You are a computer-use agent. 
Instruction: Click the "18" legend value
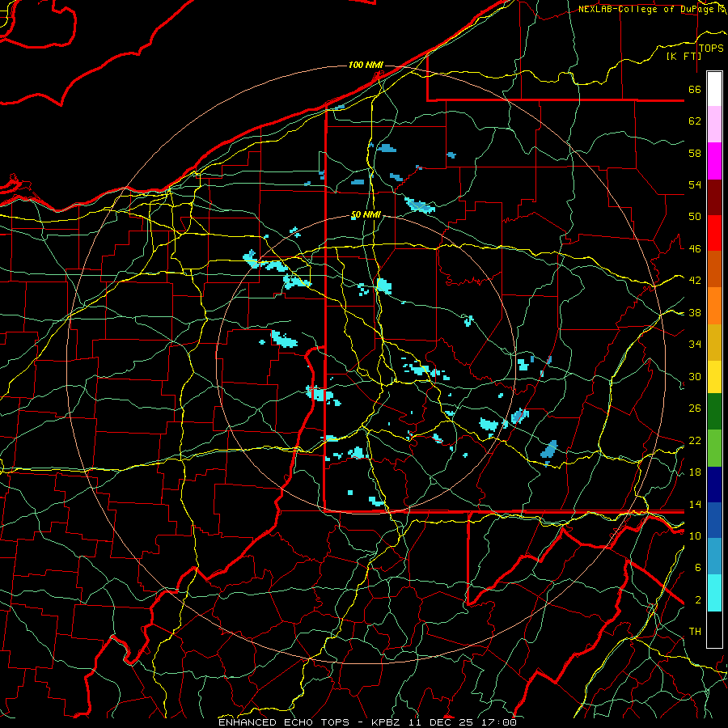695,472
